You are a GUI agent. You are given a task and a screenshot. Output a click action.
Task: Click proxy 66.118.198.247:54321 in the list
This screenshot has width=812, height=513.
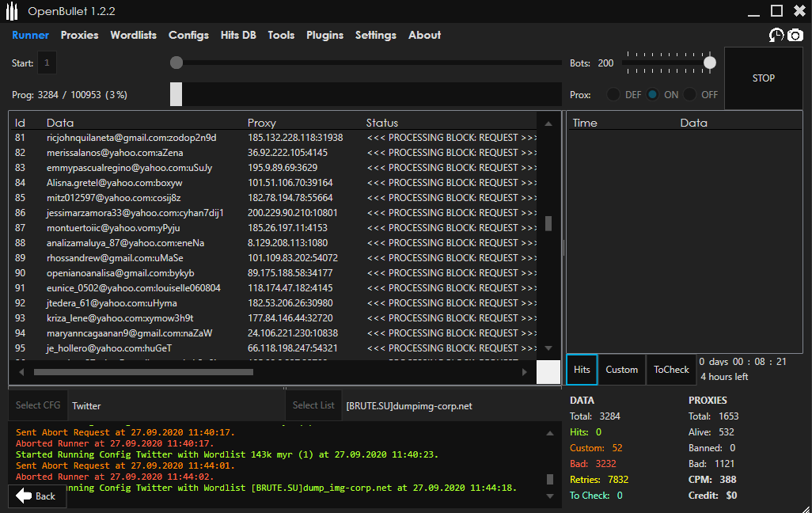[293, 348]
